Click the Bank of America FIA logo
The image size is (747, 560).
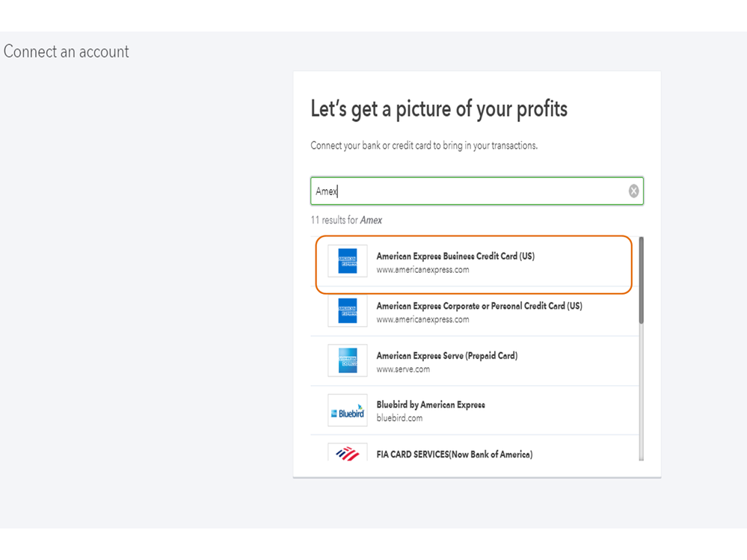click(x=348, y=452)
